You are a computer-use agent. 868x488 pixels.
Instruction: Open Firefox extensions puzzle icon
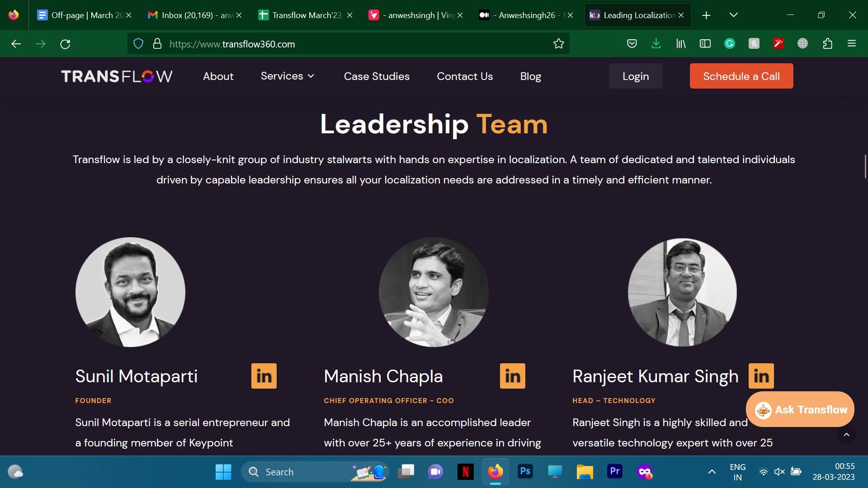pyautogui.click(x=827, y=44)
